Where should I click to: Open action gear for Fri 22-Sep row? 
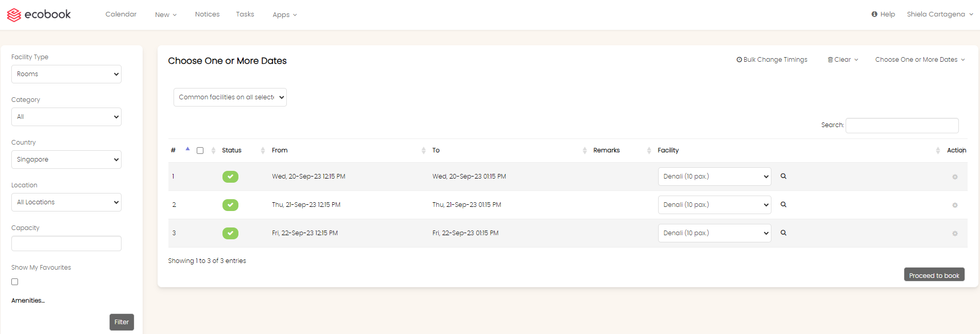pos(955,234)
